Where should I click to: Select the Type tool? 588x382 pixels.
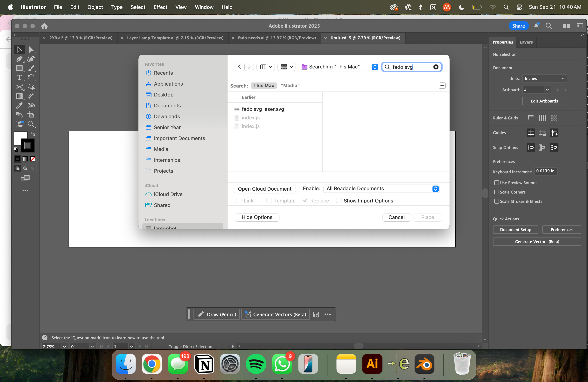coord(19,78)
